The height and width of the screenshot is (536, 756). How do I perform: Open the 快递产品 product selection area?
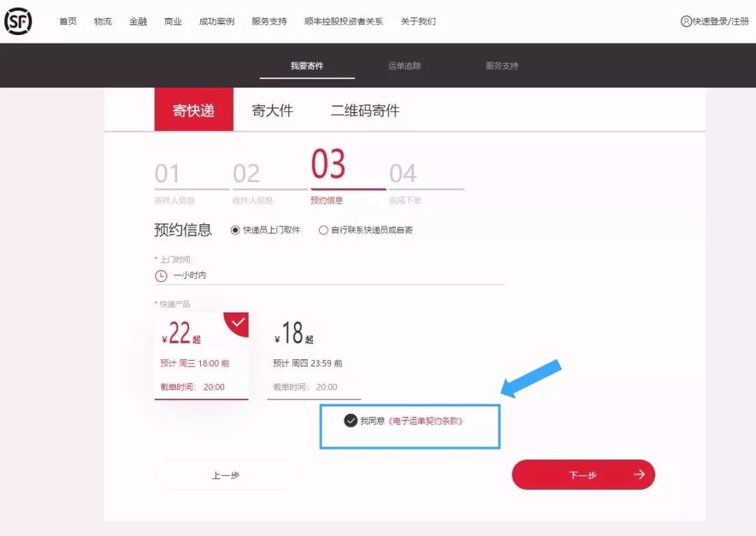click(174, 303)
